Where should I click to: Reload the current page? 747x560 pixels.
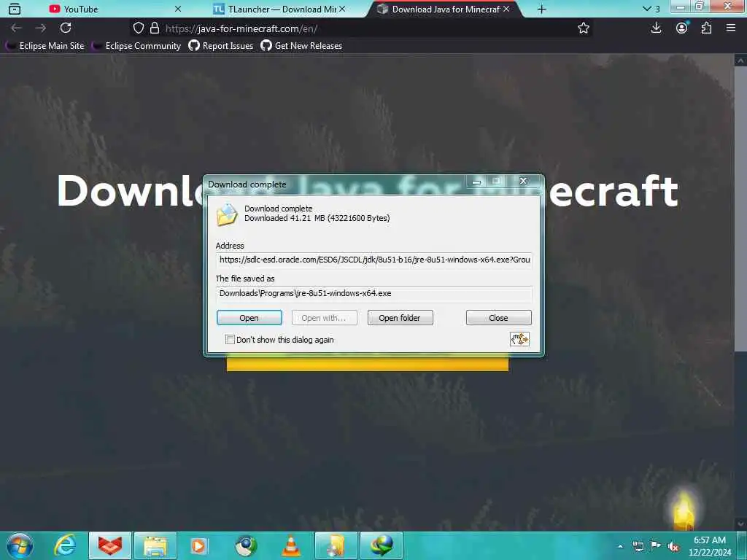[x=66, y=28]
